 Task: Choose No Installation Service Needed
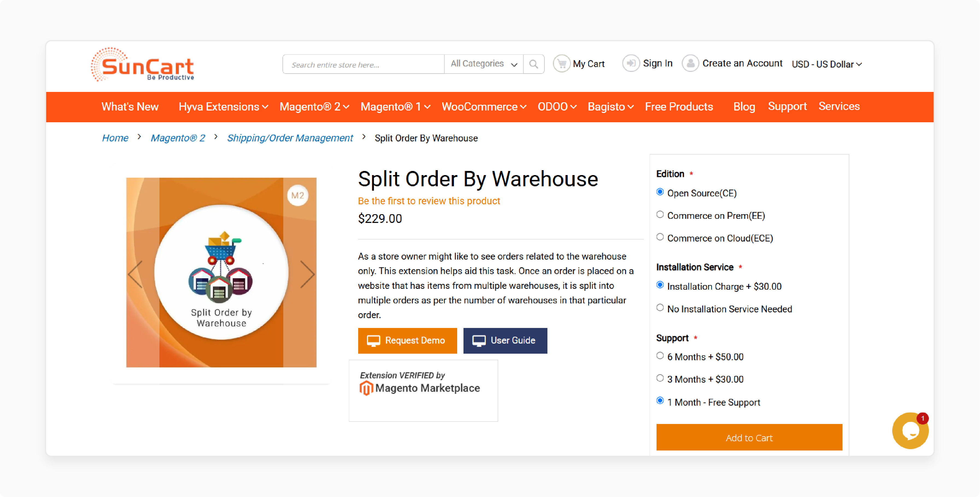tap(660, 308)
